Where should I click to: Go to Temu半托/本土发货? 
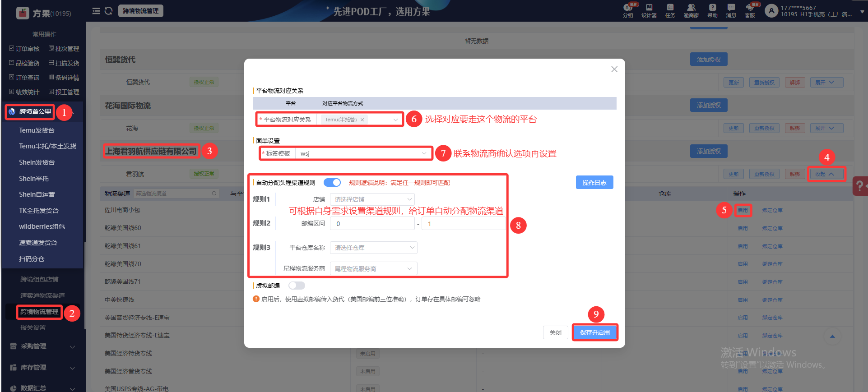point(47,146)
